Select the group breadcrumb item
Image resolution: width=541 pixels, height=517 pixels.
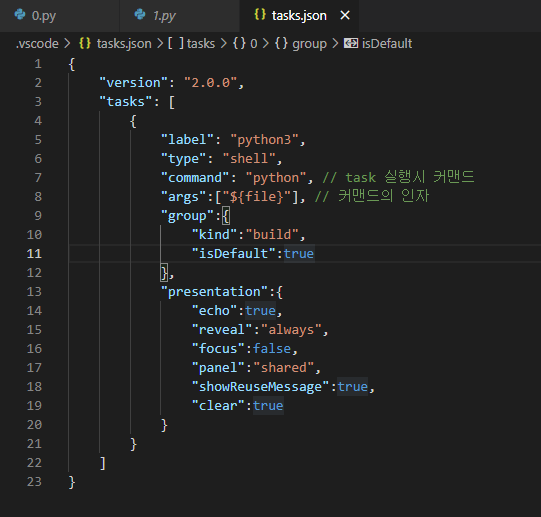(309, 43)
